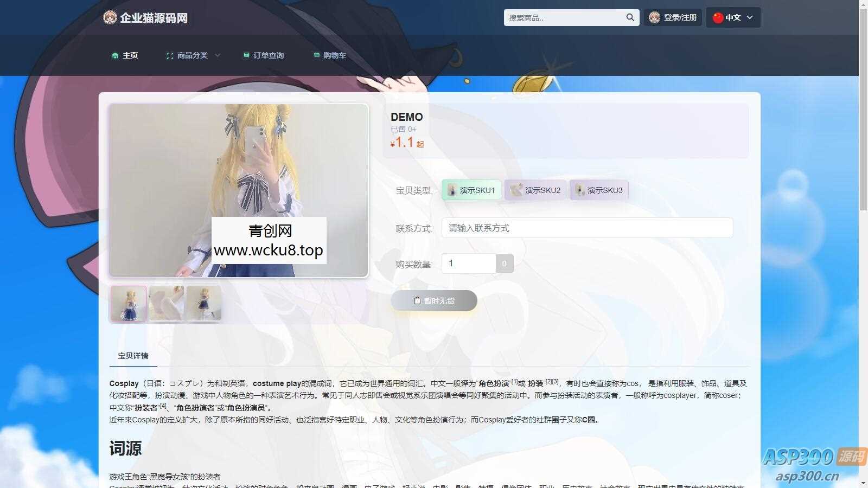Click the shopping bag icon on 暂时无货 button
Screen dimensions: 868x488
(x=417, y=300)
